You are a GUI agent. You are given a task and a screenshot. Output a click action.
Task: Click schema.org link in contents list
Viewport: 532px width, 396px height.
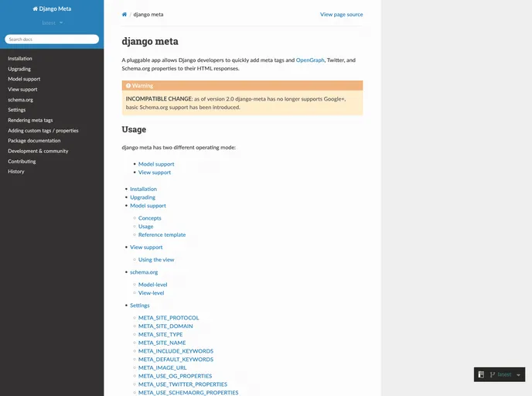pos(144,272)
